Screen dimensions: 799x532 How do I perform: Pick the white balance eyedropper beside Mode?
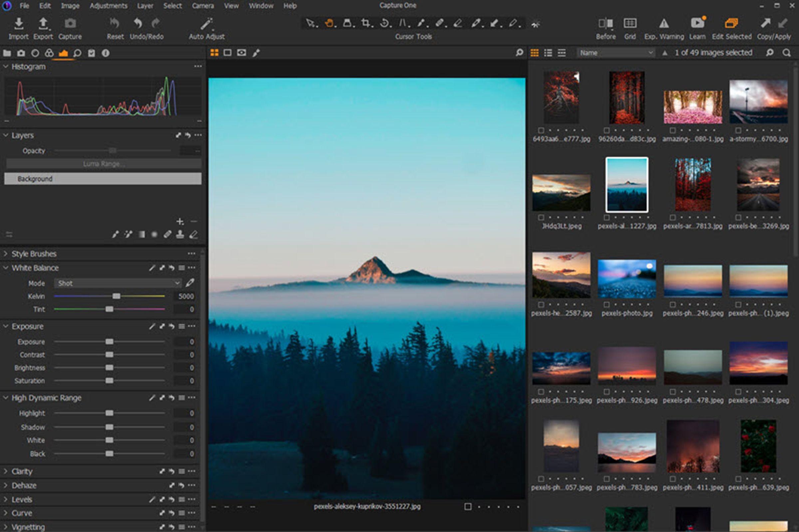[x=190, y=282]
